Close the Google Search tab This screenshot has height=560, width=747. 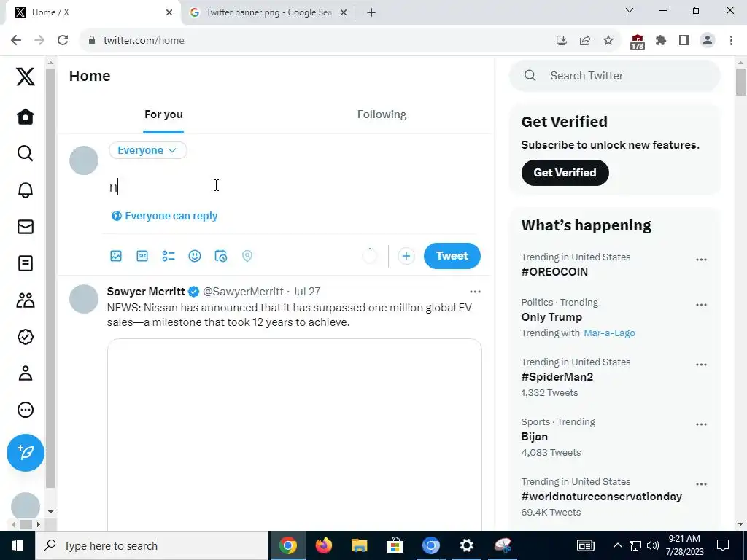[344, 12]
